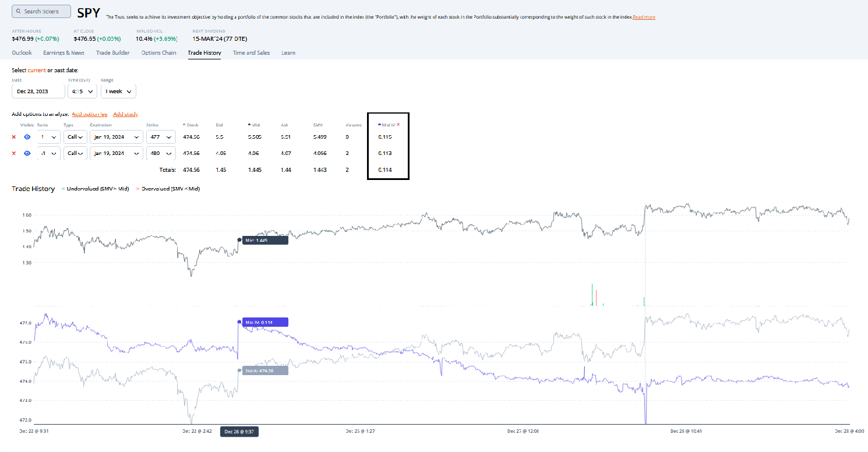Click the implied vol value 10.4%

pos(143,38)
